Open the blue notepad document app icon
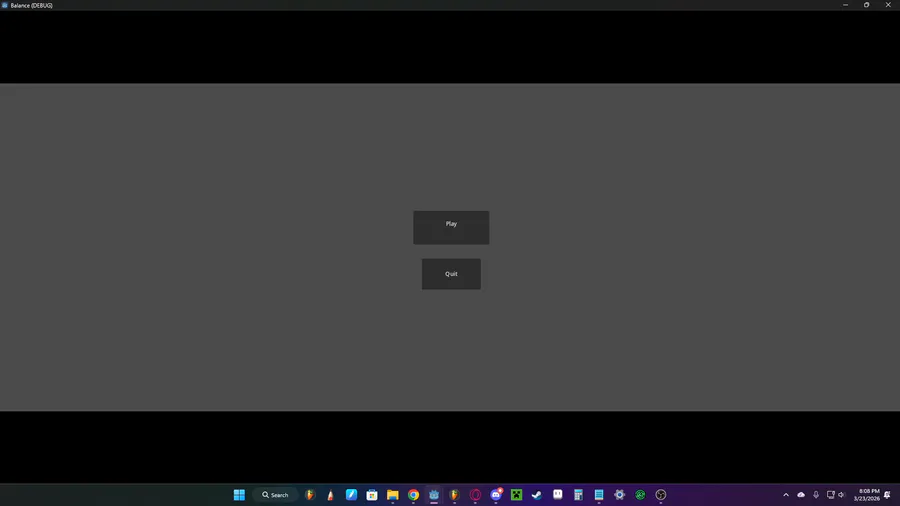This screenshot has height=506, width=900. click(599, 495)
